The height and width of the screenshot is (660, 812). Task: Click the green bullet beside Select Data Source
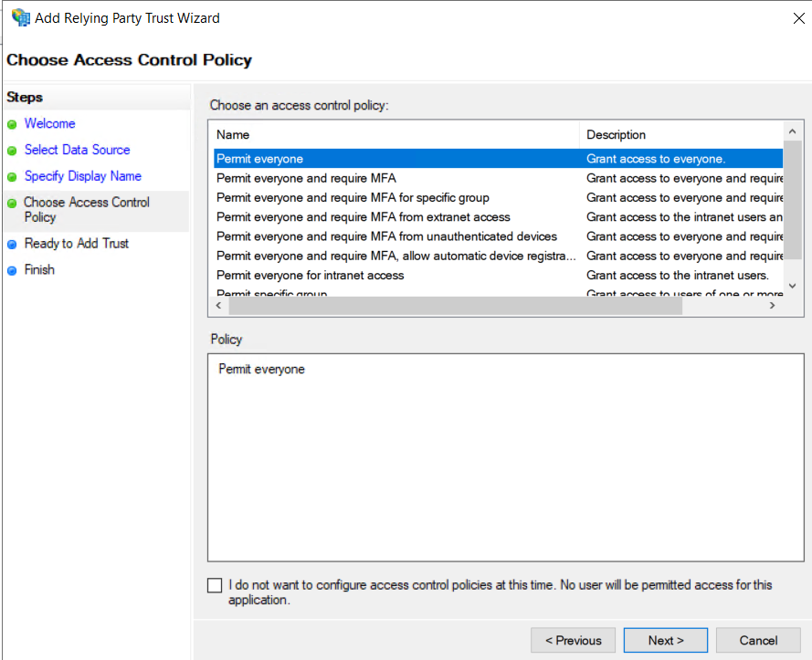tap(12, 151)
